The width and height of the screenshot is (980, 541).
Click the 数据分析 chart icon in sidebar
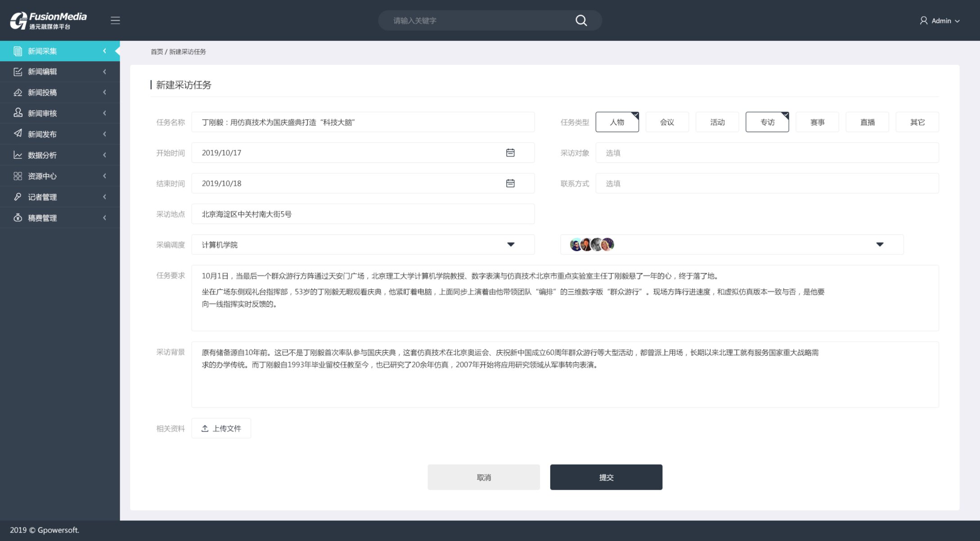(x=18, y=155)
